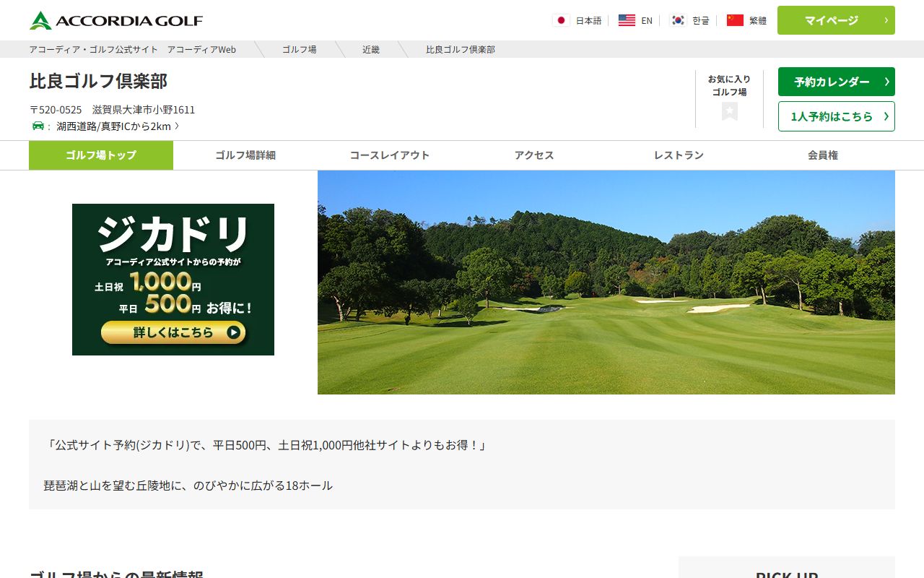Viewport: 924px width, 578px height.
Task: Open the 予約カレンダー button
Action: tap(836, 82)
